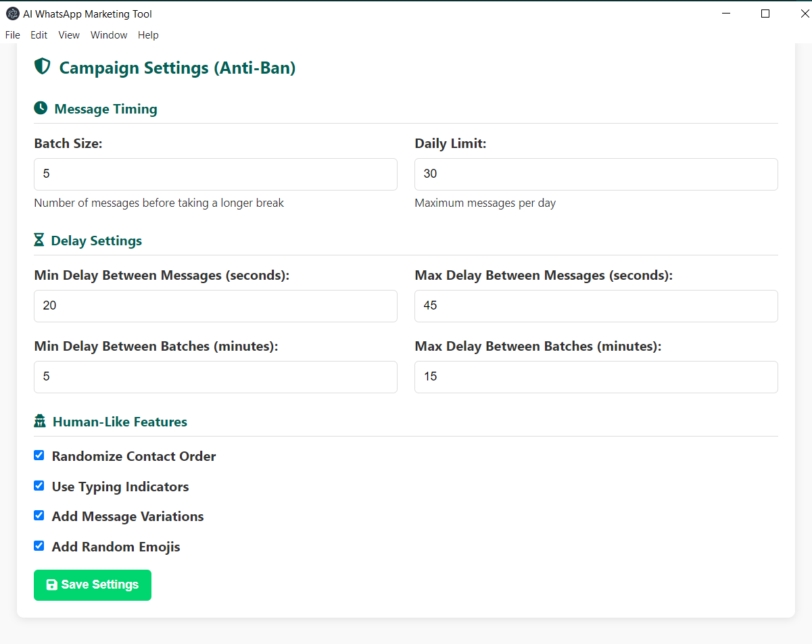Close the AI WhatsApp Marketing Tool window
This screenshot has height=644, width=812.
tap(805, 14)
